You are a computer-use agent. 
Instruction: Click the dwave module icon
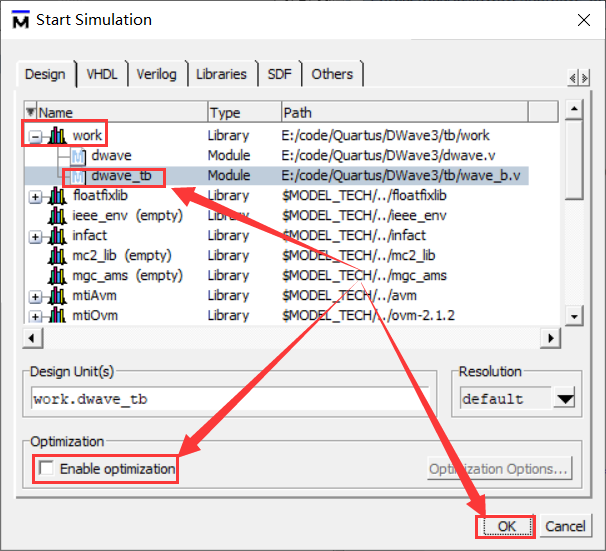[78, 156]
